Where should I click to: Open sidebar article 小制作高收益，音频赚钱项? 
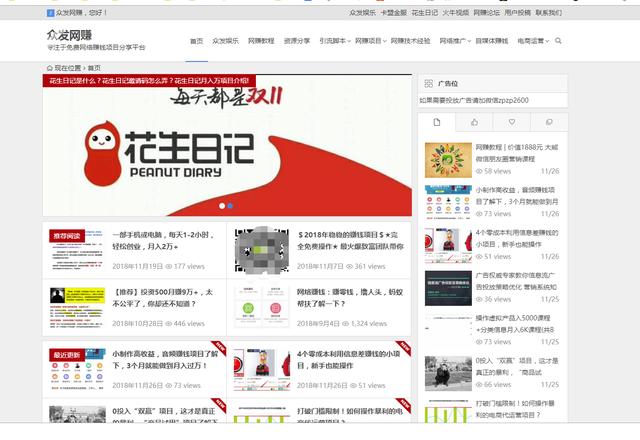517,196
